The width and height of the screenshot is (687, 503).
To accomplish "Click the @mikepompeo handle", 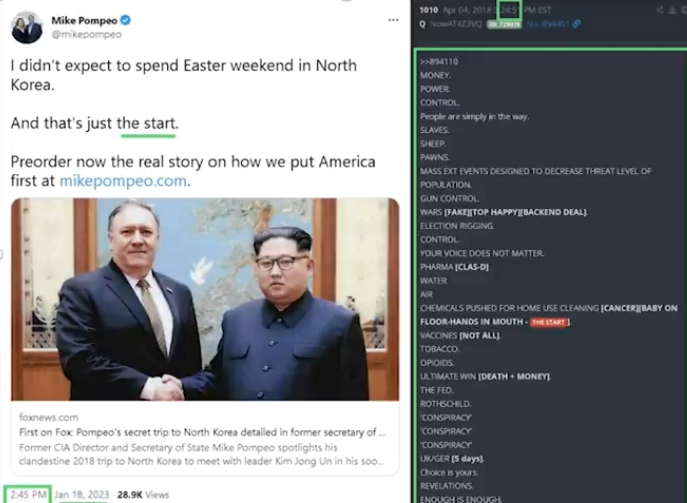I will click(x=86, y=35).
